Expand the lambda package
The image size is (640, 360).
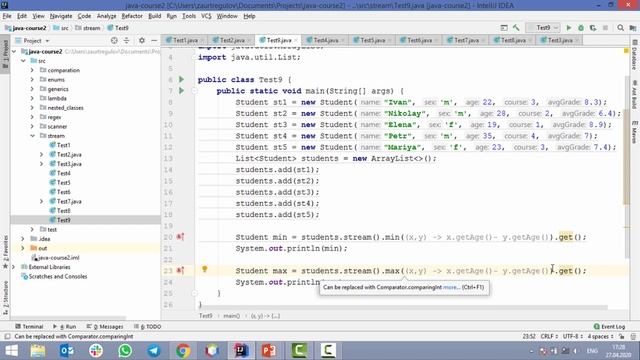[32, 98]
